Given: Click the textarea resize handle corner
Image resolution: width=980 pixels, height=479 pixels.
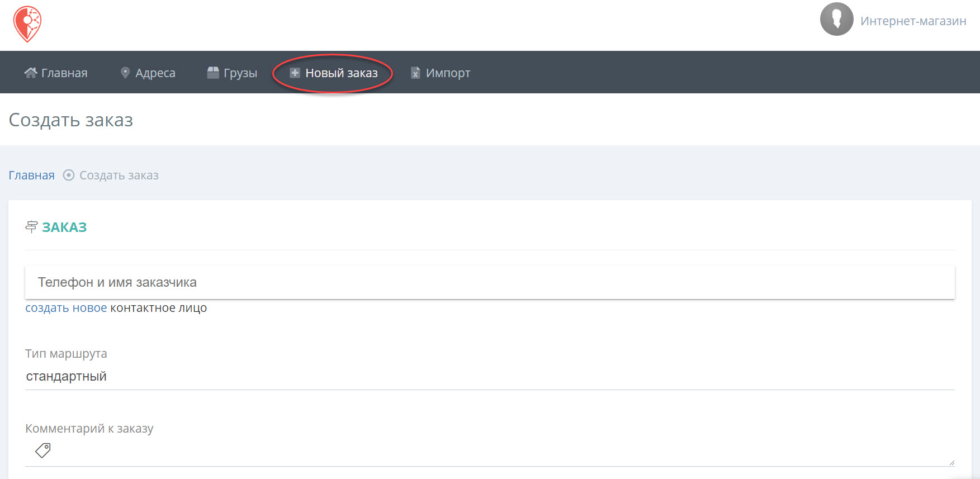Looking at the screenshot, I should tap(951, 462).
